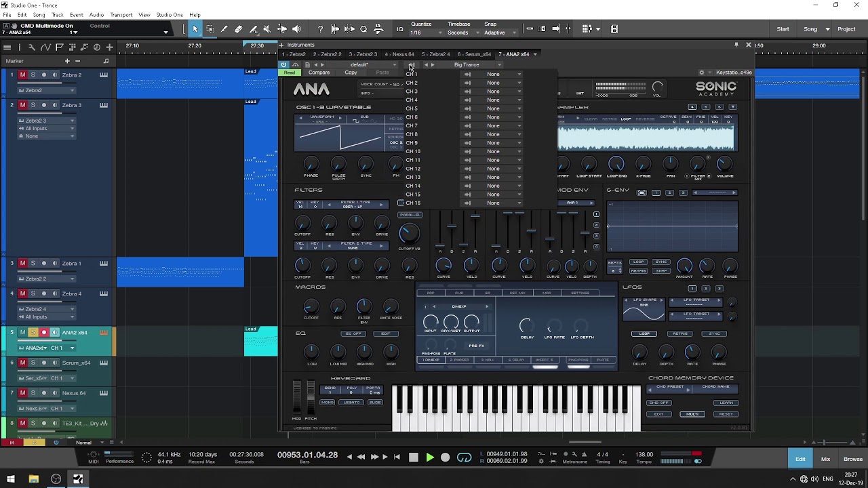
Task: Open the Windows Start menu
Action: point(11,479)
